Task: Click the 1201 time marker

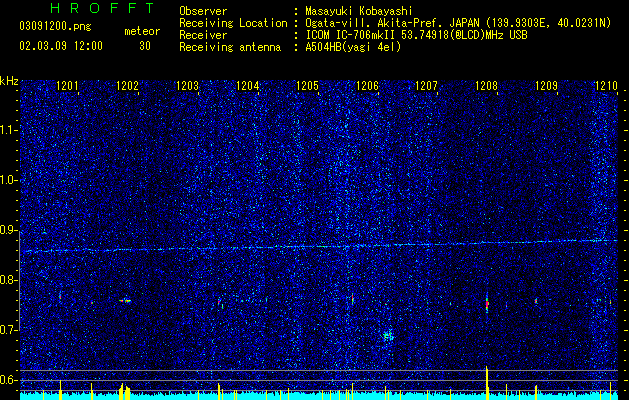Action: (67, 85)
